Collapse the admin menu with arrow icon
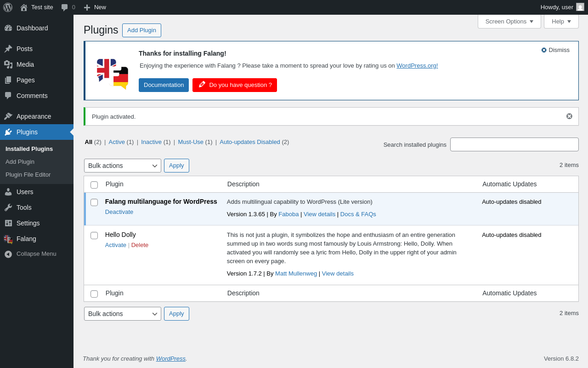 click(8, 254)
